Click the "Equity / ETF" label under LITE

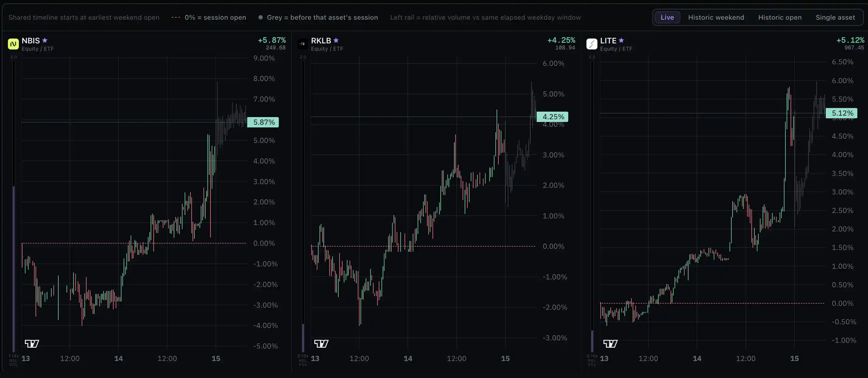(616, 49)
